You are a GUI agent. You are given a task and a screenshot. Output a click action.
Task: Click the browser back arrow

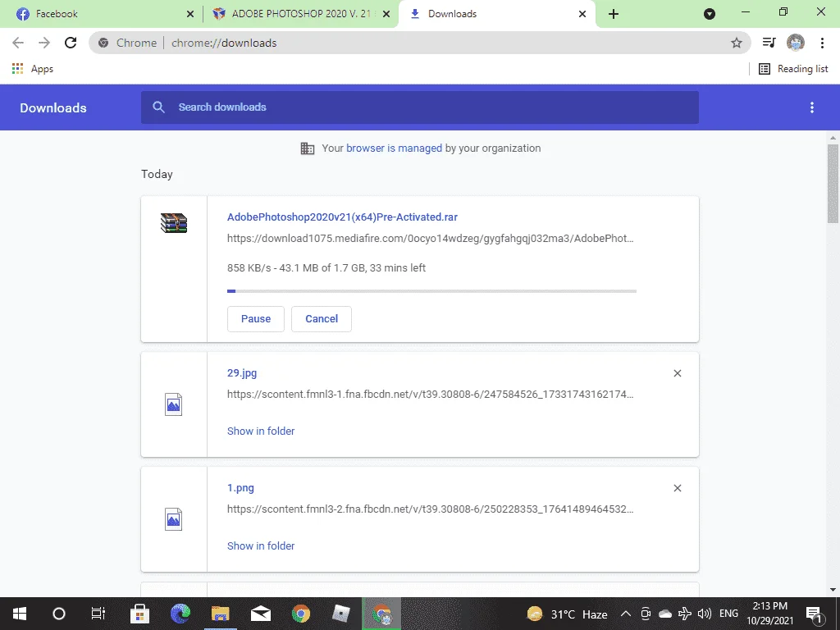(18, 43)
